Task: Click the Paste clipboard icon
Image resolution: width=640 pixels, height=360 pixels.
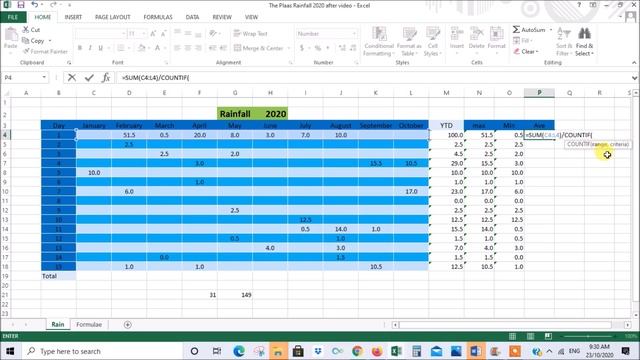Action: pos(11,35)
